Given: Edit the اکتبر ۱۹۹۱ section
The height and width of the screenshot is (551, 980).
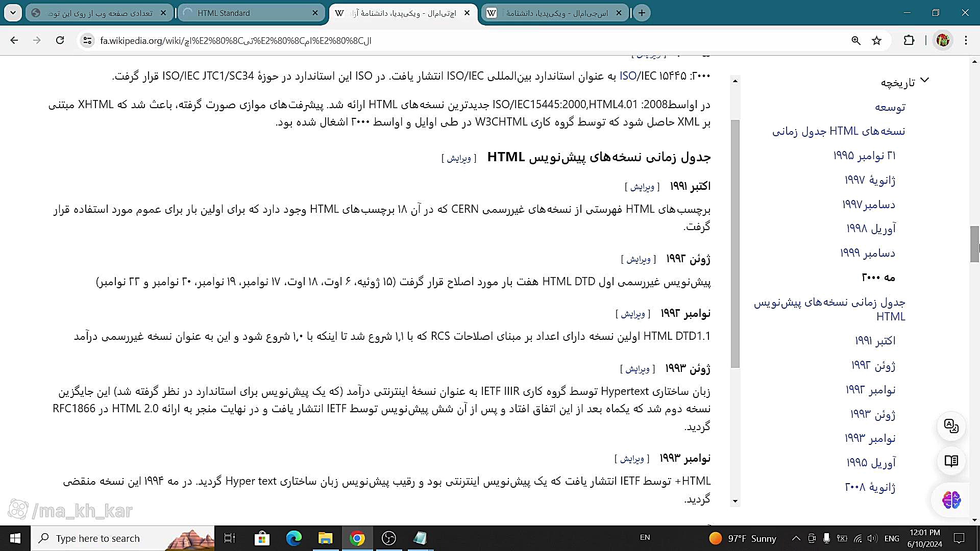Looking at the screenshot, I should 642,187.
